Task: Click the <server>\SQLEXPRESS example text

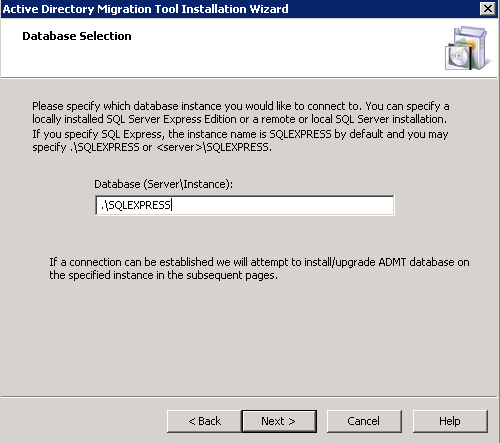Action: (214, 147)
